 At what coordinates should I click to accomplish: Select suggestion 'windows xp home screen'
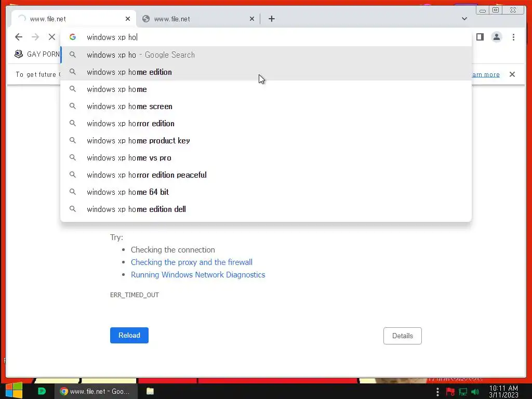point(266,106)
